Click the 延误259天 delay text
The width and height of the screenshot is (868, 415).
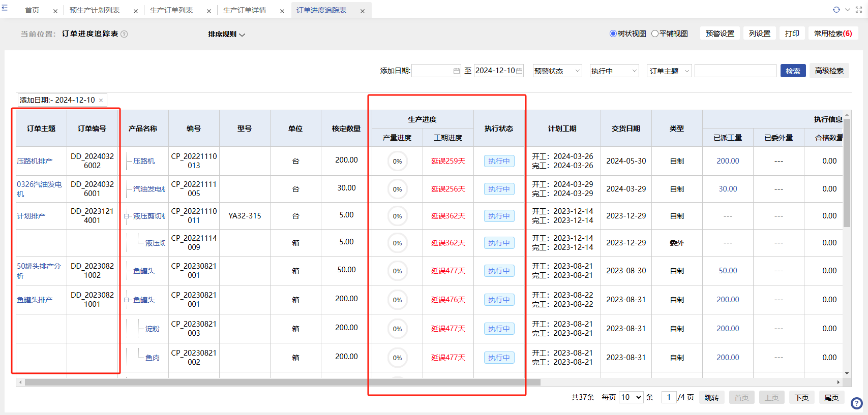(448, 161)
